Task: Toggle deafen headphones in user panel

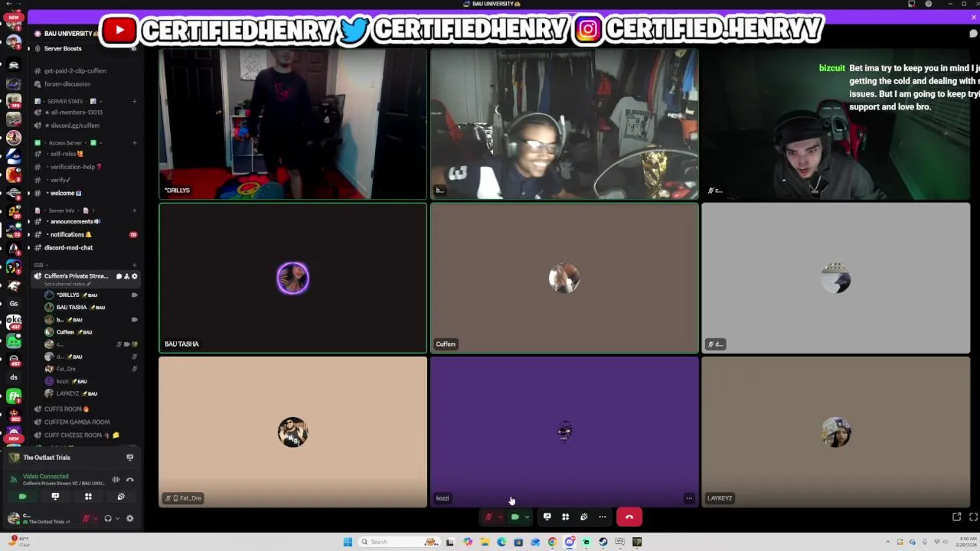Action: coord(108,519)
